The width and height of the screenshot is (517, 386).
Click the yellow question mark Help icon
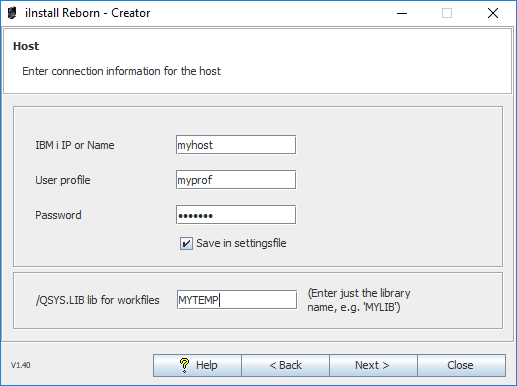coord(184,365)
